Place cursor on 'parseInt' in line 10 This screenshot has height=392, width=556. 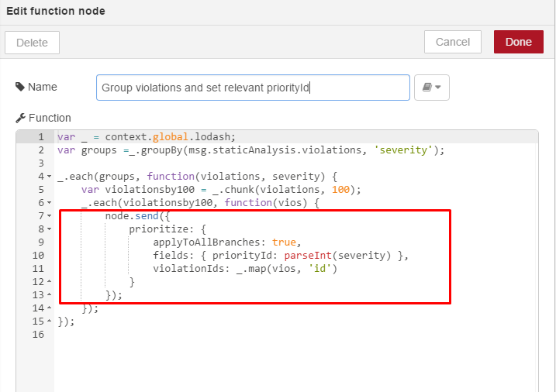click(308, 256)
